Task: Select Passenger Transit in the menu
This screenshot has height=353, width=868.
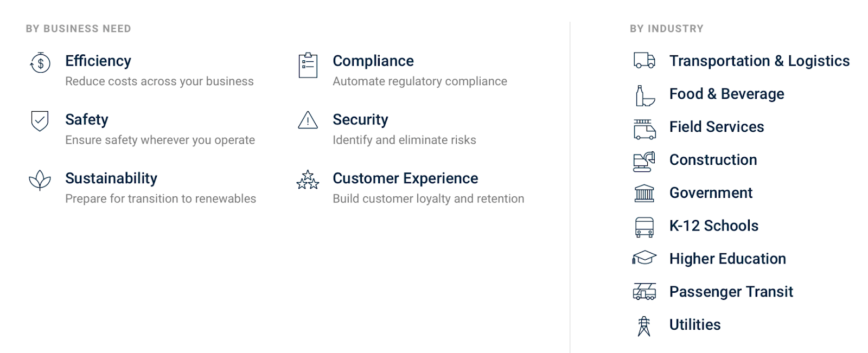Action: point(731,292)
